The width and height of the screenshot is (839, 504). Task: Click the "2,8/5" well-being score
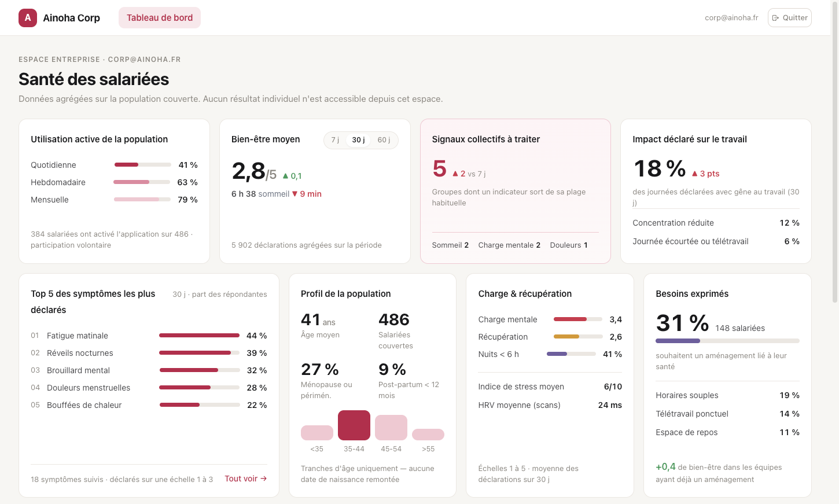click(x=254, y=171)
